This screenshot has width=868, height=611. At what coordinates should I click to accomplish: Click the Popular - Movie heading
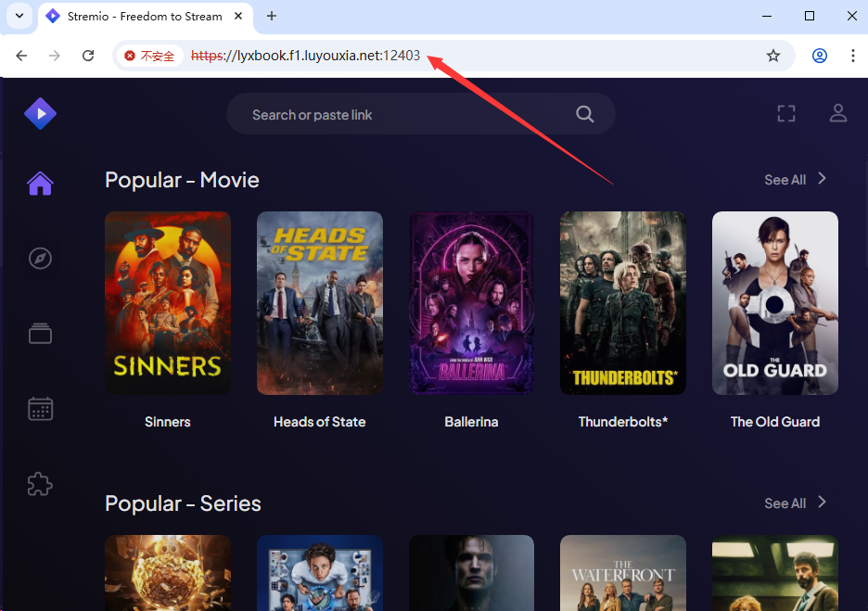182,180
